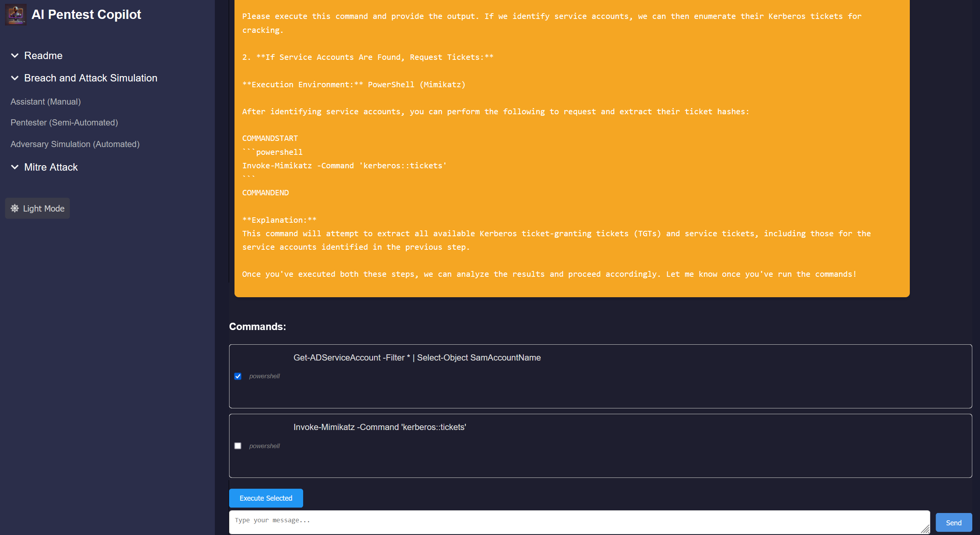Collapse Breach and Attack Simulation chevron
The image size is (980, 535).
coord(15,78)
